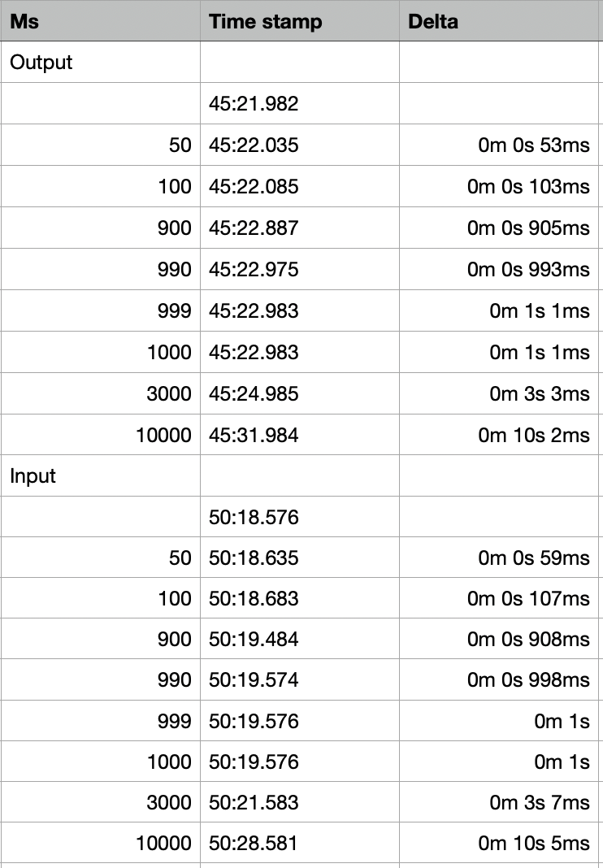Select the 0m 3s 3ms delta cell

[x=499, y=393]
